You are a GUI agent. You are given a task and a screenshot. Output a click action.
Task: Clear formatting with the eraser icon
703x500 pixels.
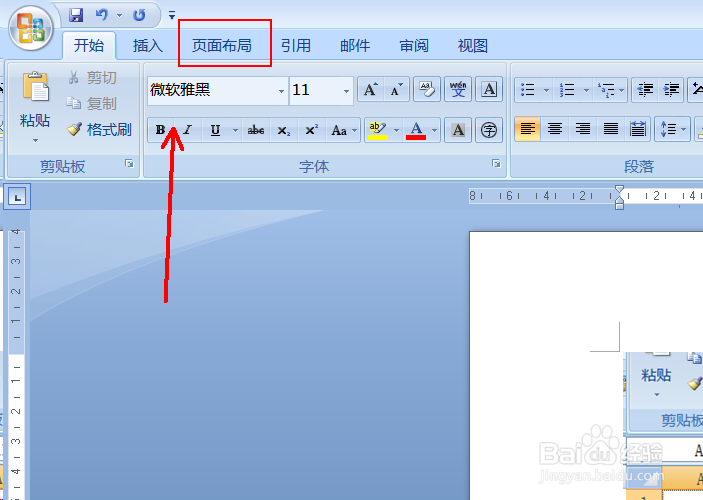[426, 89]
